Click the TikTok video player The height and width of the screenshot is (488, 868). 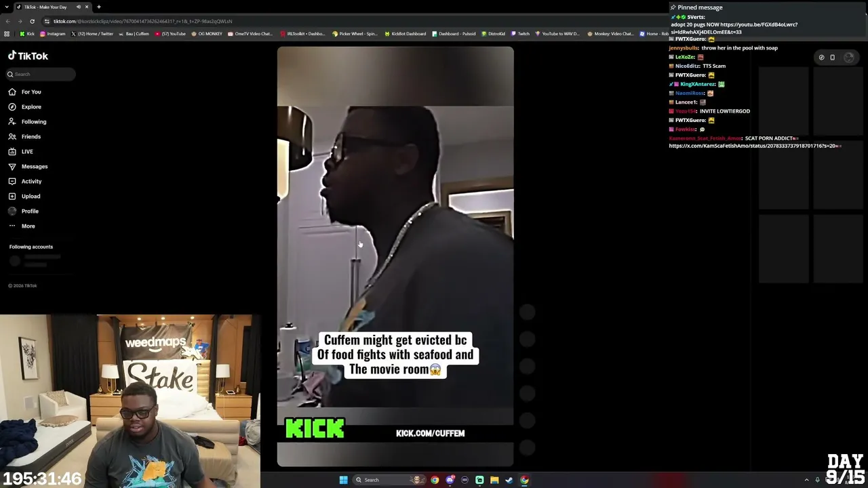(395, 256)
